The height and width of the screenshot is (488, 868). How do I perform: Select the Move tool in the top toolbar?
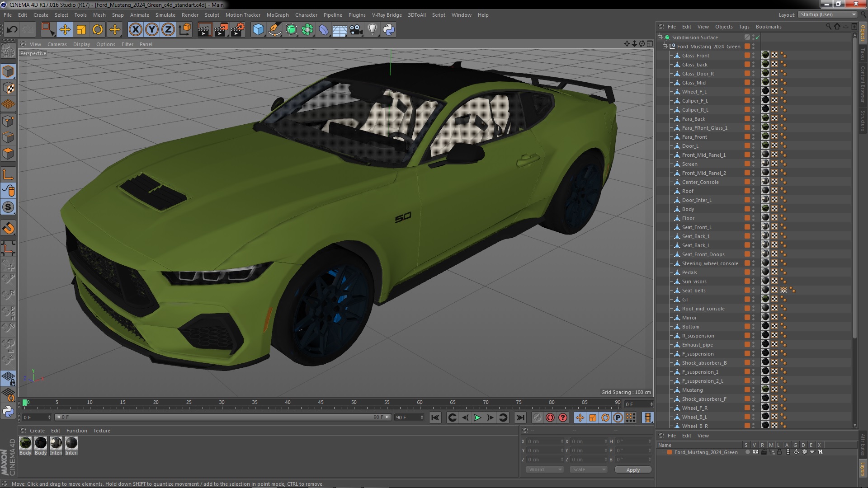click(65, 30)
